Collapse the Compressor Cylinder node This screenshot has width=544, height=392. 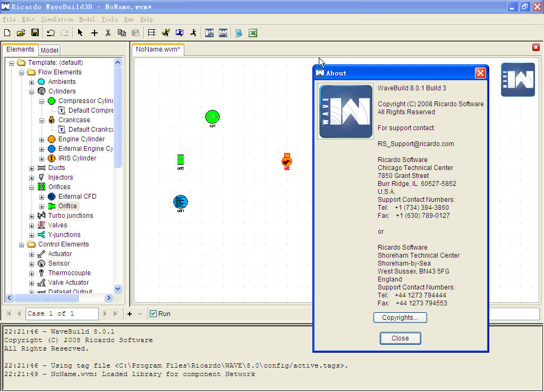(41, 101)
